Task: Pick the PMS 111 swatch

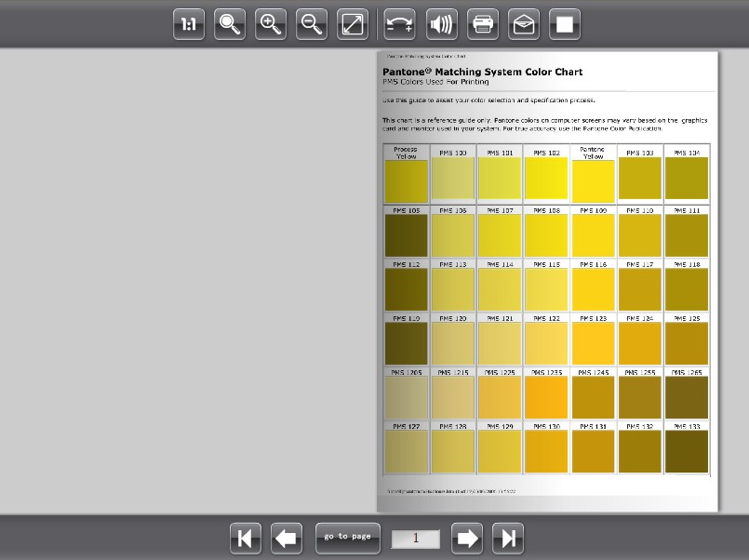Action: click(x=687, y=235)
